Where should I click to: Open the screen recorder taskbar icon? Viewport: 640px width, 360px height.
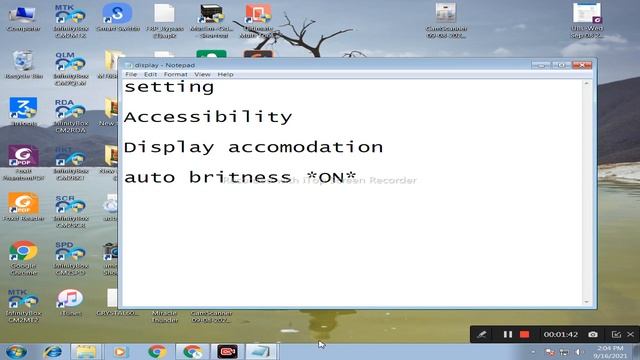click(x=227, y=351)
